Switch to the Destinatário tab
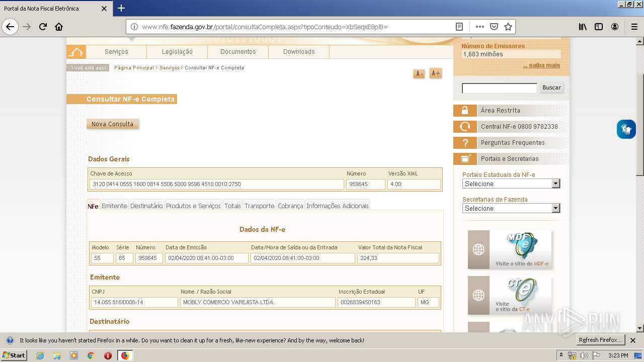Image resolution: width=644 pixels, height=362 pixels. click(x=146, y=206)
